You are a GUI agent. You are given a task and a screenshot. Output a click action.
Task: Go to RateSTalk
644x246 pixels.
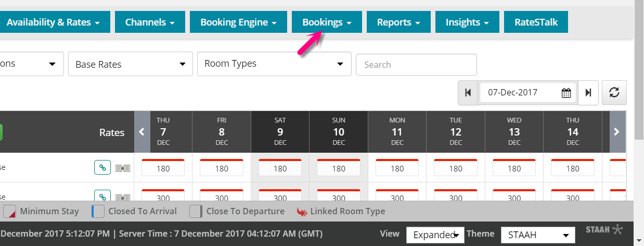click(x=536, y=22)
